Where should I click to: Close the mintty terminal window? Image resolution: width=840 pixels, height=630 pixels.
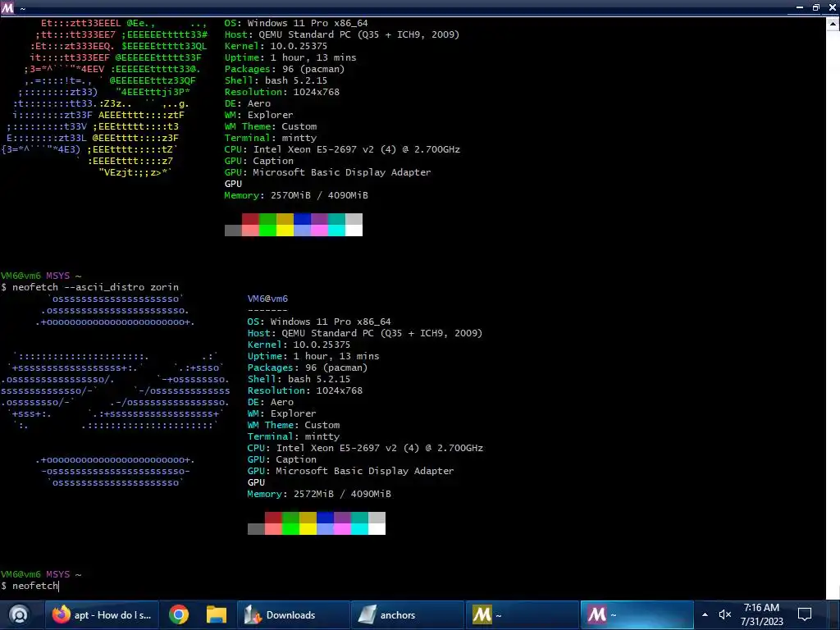(833, 7)
